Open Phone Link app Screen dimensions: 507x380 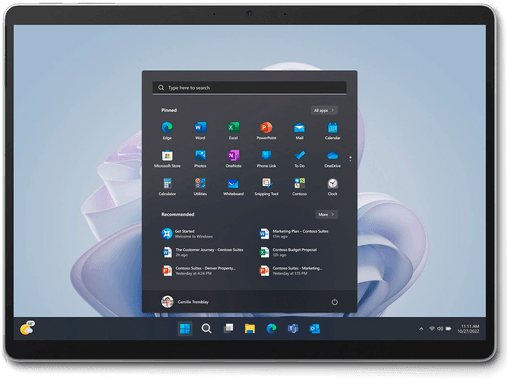click(x=266, y=158)
